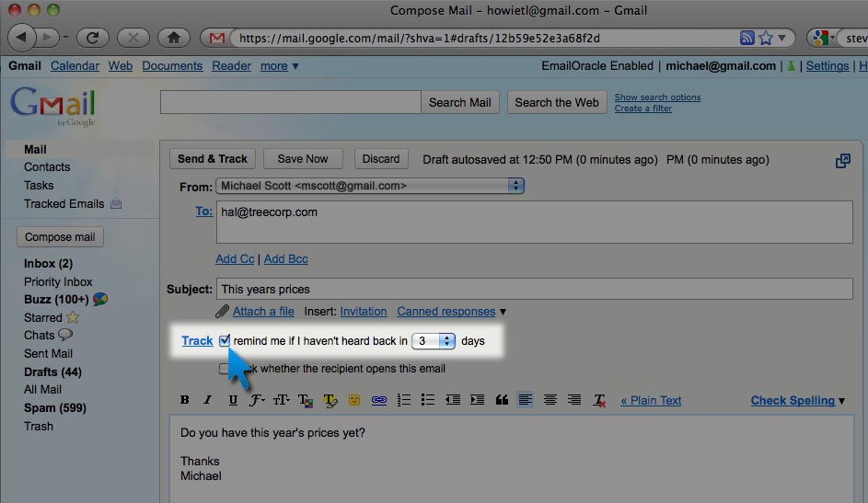Open the history dropdown next to Forward button
Image resolution: width=868 pixels, height=503 pixels.
(x=65, y=38)
